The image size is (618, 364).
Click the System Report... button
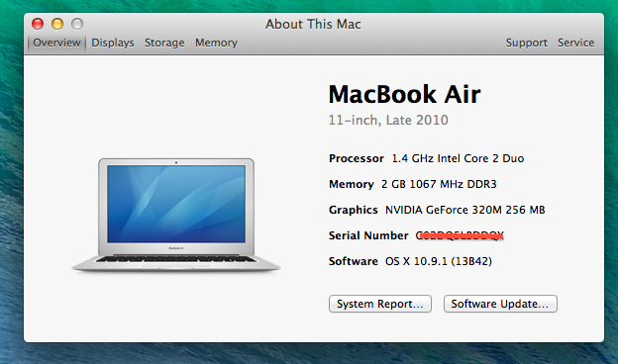coord(380,304)
